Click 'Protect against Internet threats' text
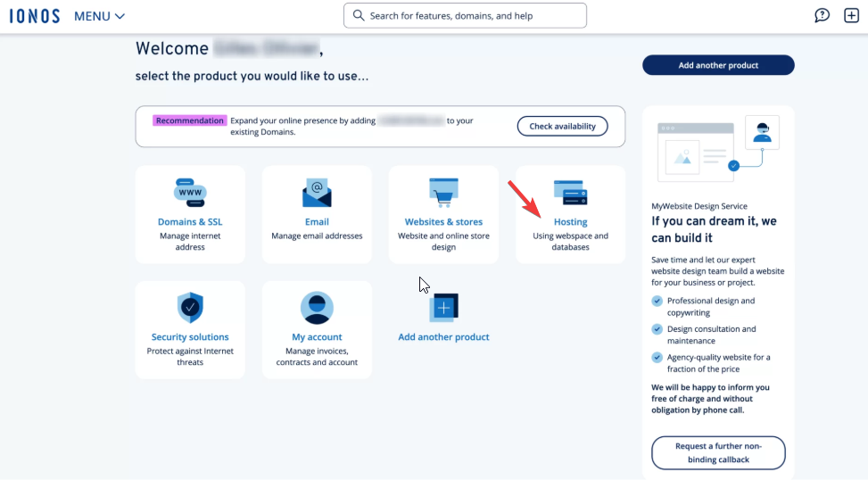This screenshot has height=480, width=868. coord(190,357)
